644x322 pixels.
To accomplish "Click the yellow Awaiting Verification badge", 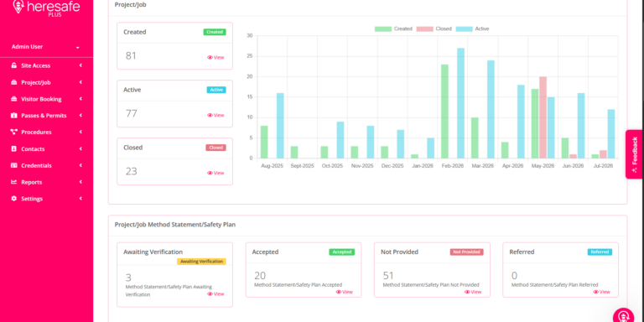I will pyautogui.click(x=201, y=262).
